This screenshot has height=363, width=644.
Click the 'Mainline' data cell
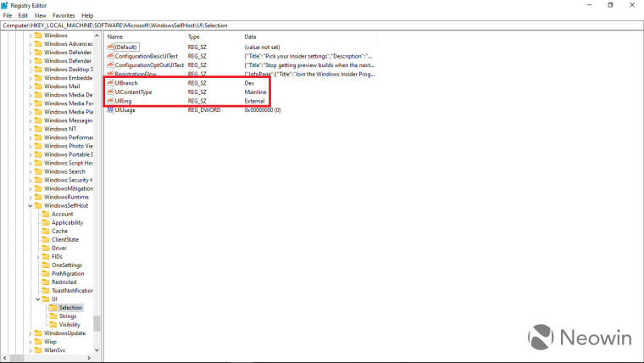tap(255, 92)
